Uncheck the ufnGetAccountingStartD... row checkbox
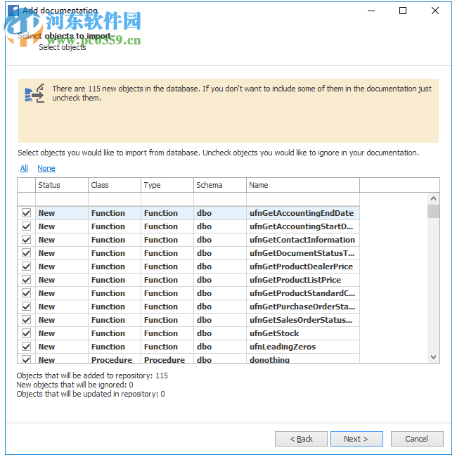Screen dimensions: 476x462 tap(27, 226)
